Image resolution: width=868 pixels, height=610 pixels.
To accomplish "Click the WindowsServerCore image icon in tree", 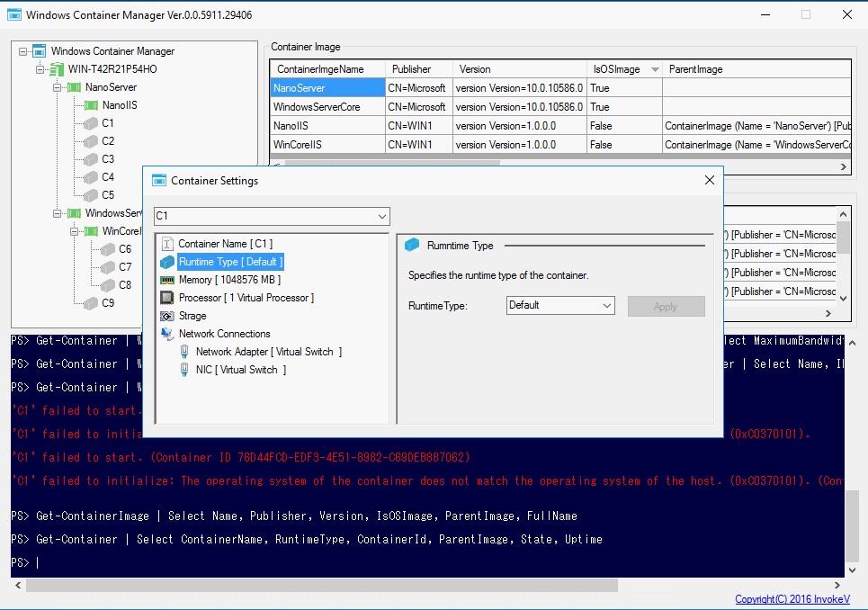I will [74, 213].
